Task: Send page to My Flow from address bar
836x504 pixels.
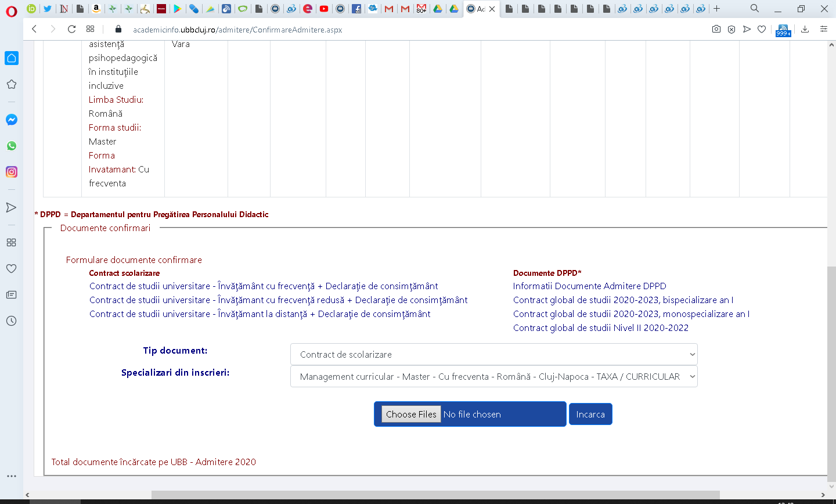Action: (x=747, y=29)
